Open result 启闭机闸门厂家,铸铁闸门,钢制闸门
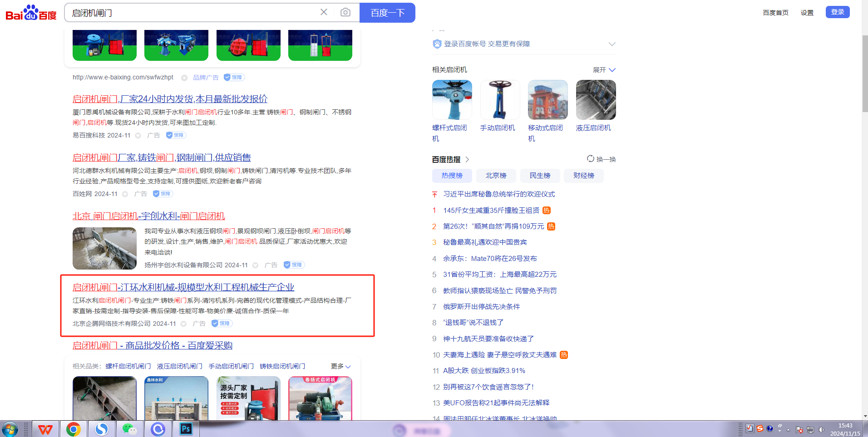This screenshot has width=868, height=437. tap(162, 157)
